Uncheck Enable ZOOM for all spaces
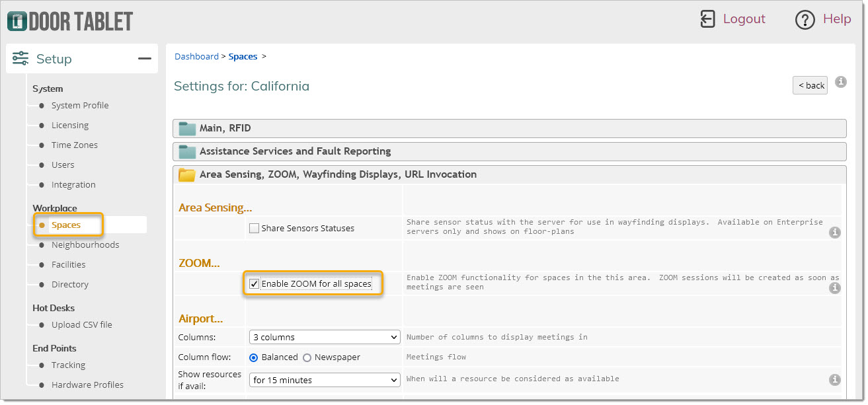 tap(254, 284)
